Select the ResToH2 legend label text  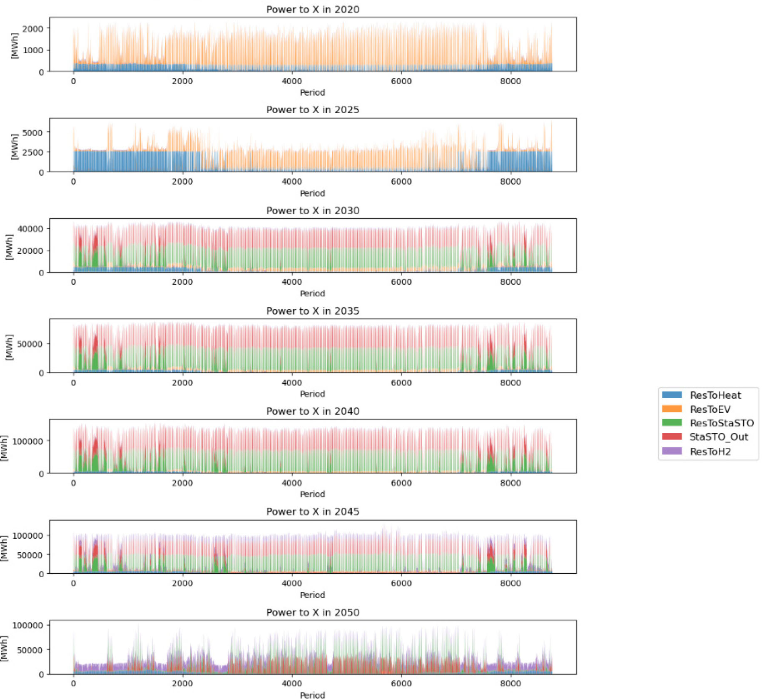pyautogui.click(x=710, y=452)
